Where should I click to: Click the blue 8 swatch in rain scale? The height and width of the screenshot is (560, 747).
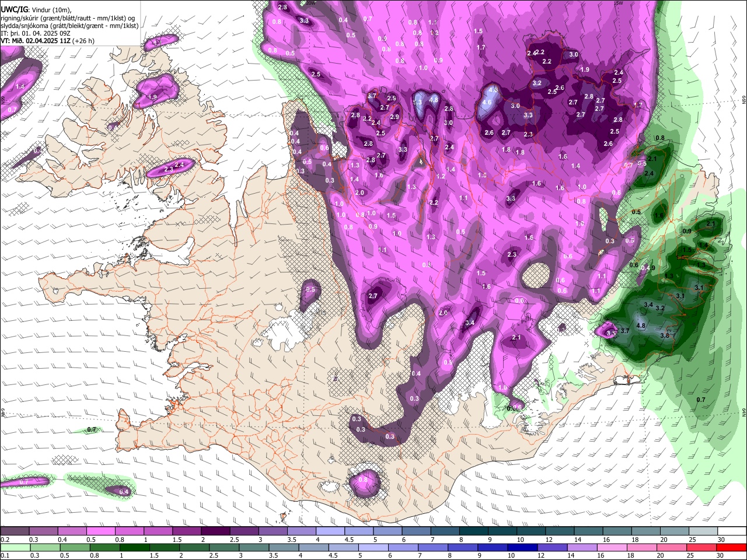[463, 548]
